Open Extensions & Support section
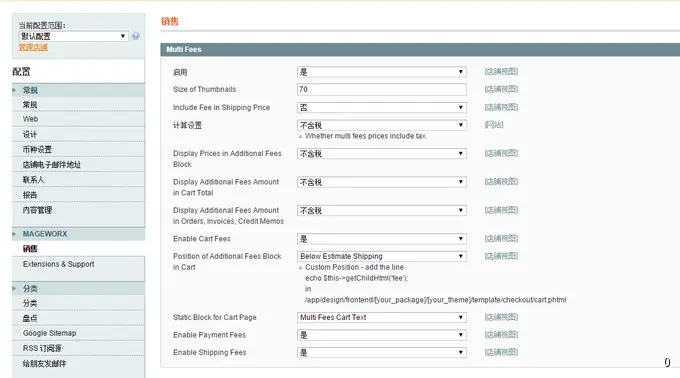The image size is (680, 378). [78, 264]
